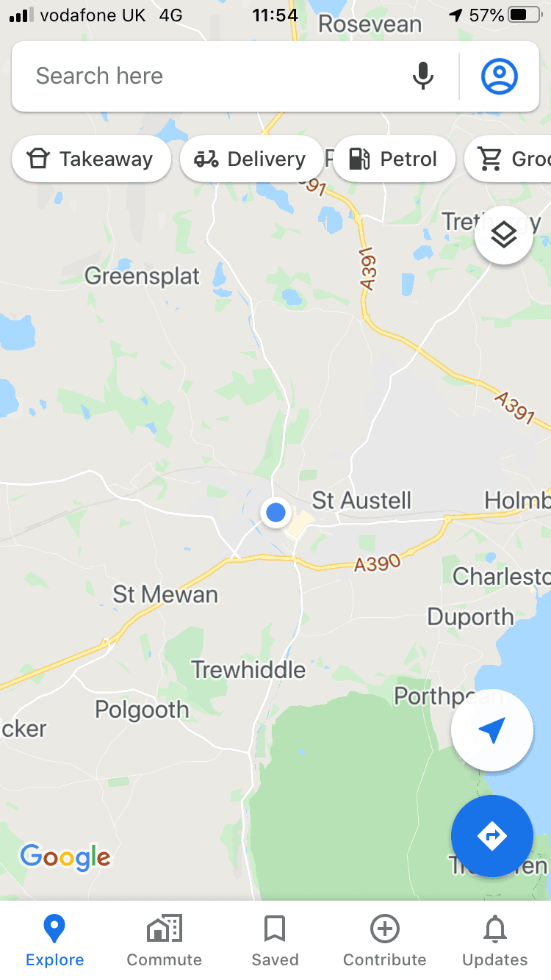Open the account profile icon
The height and width of the screenshot is (980, 551).
500,76
